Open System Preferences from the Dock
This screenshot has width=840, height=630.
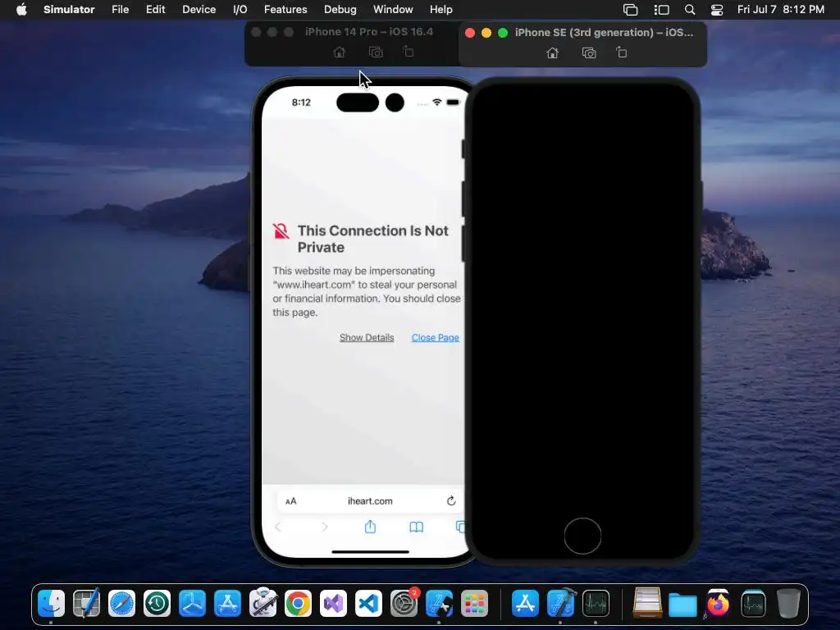tap(404, 604)
